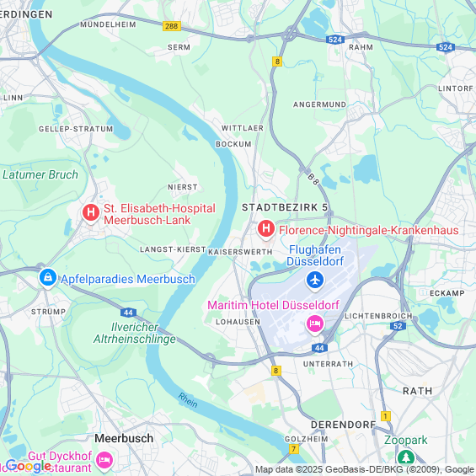Click the Florence-Nightingale-Krankenhaus hospital pin
The image size is (476, 476).
[x=266, y=229]
